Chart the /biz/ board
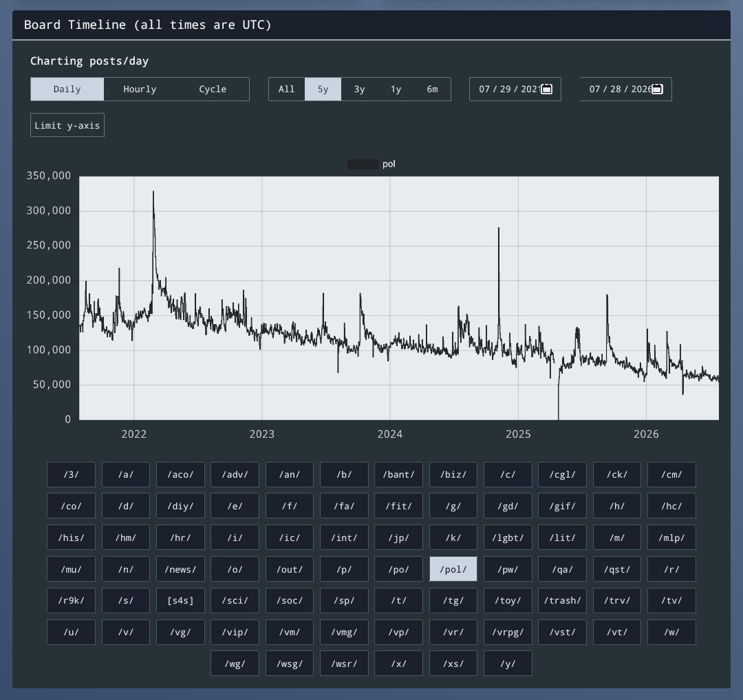743x700 pixels. pyautogui.click(x=453, y=474)
